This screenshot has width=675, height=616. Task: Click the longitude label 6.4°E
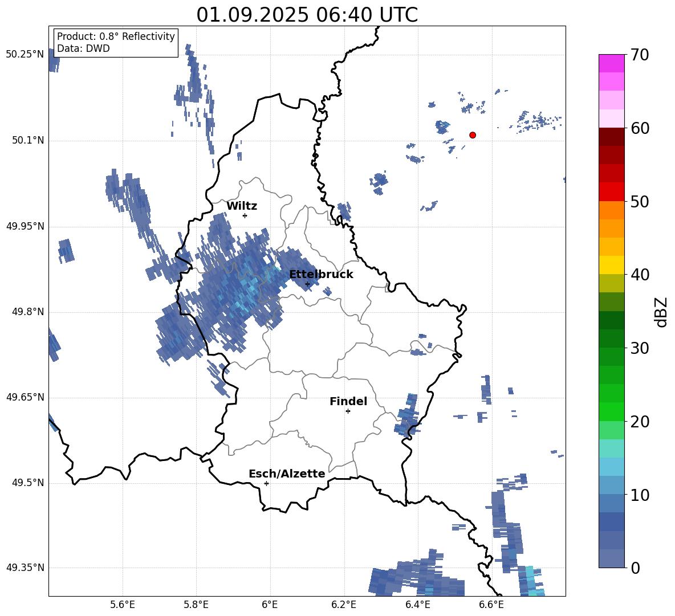point(417,605)
